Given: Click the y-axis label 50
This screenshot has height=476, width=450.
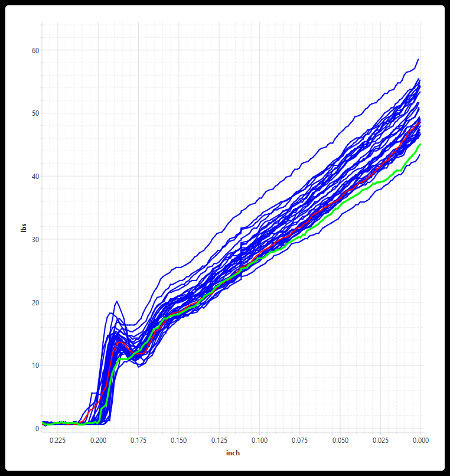Looking at the screenshot, I should point(35,113).
